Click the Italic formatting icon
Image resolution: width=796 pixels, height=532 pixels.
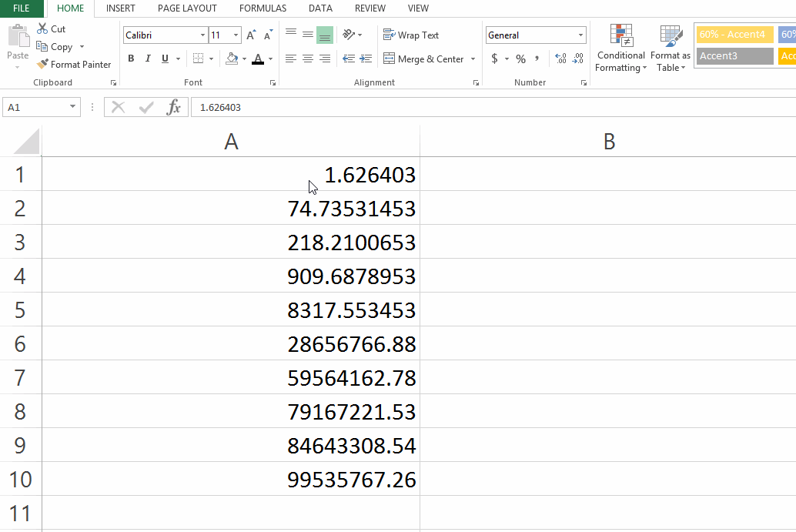pyautogui.click(x=147, y=59)
